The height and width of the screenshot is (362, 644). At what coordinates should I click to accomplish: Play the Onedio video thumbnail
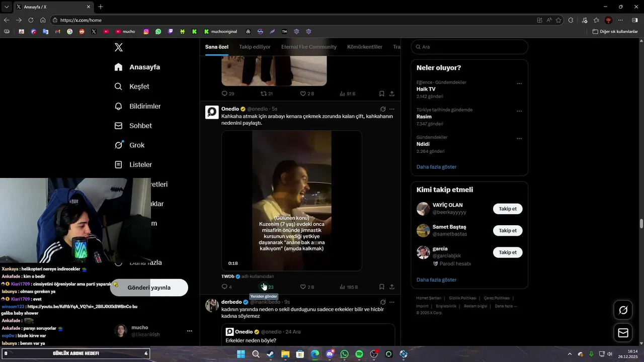coord(292,201)
